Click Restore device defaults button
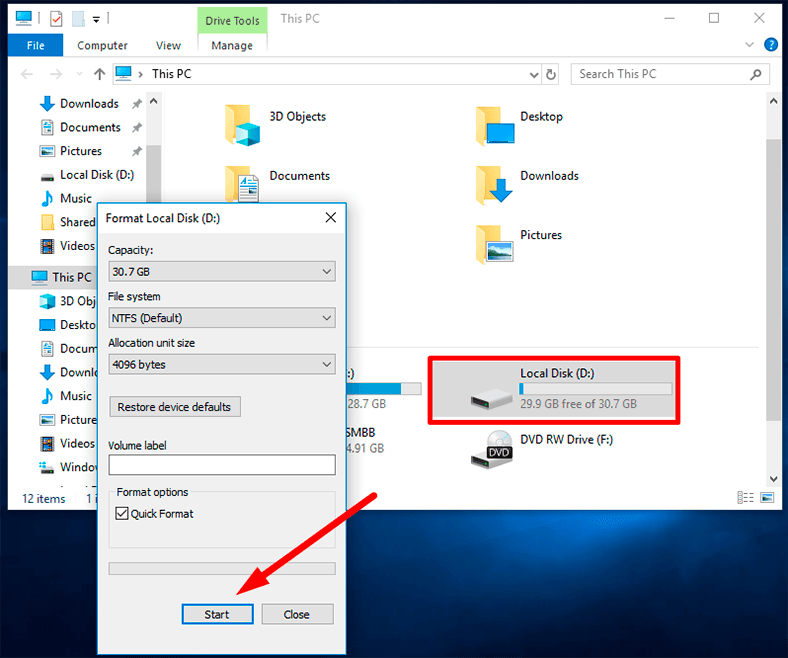Screen dimensions: 788x658 coord(174,407)
